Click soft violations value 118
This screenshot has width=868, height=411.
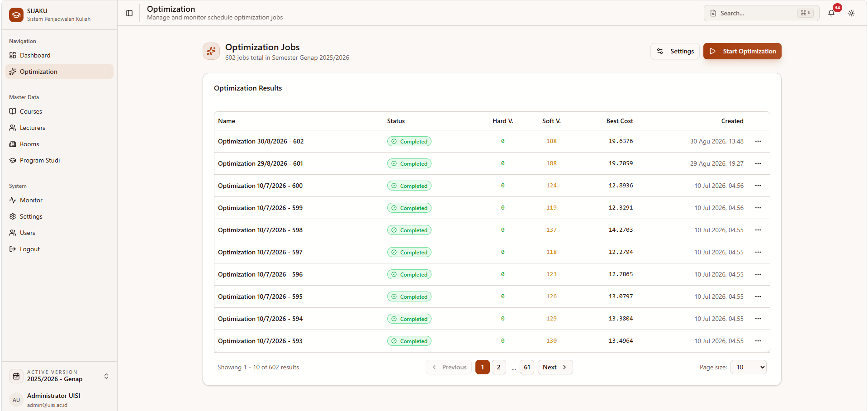coord(551,252)
